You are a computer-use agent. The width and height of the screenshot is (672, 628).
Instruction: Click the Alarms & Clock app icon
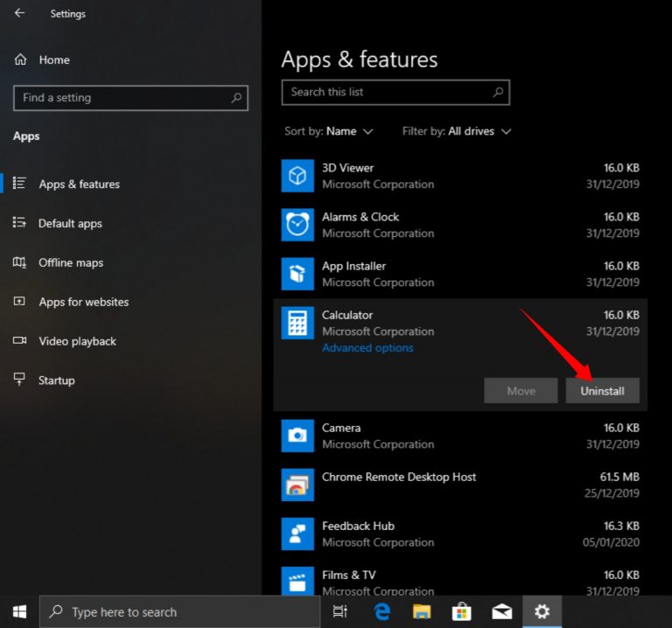coord(297,225)
